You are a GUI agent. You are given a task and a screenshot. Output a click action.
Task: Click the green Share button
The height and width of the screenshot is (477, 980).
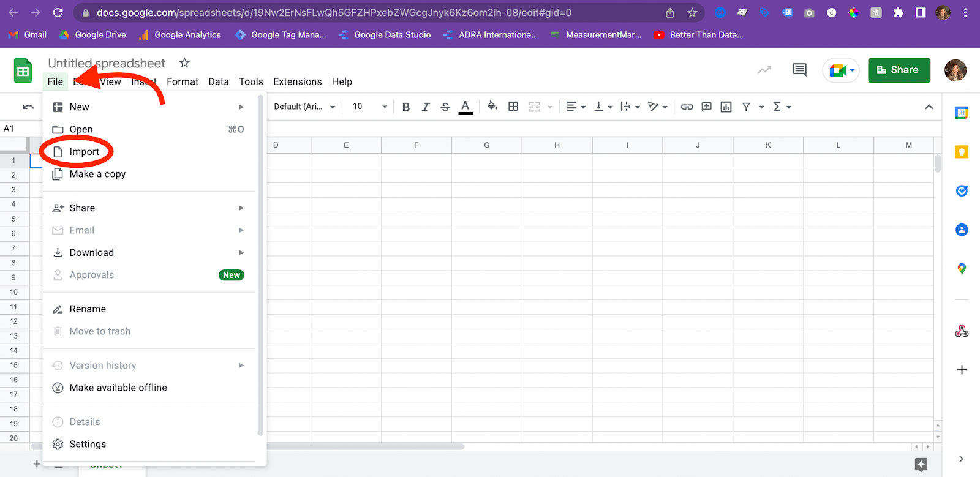click(899, 70)
